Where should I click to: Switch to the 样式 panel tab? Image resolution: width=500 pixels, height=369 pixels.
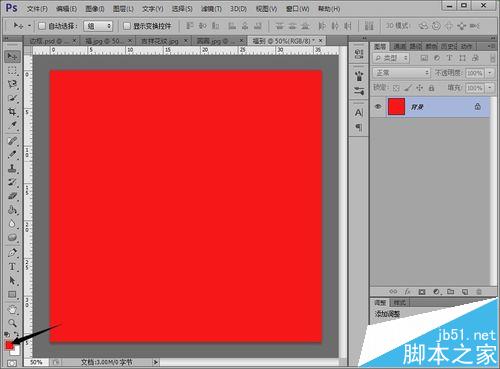(400, 303)
